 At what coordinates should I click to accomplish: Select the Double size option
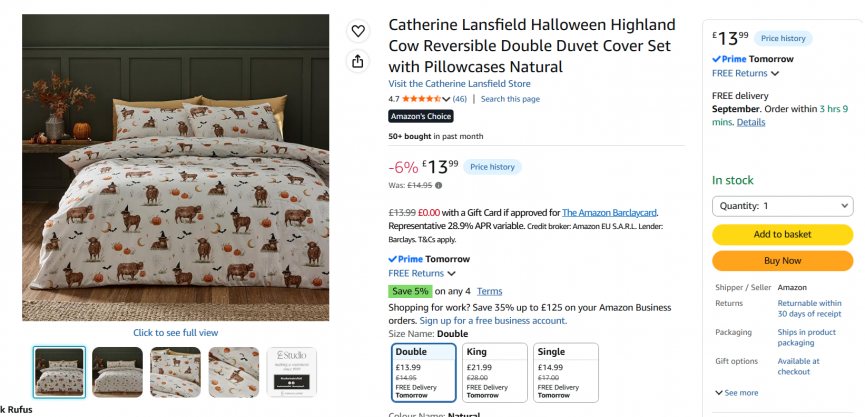click(424, 373)
